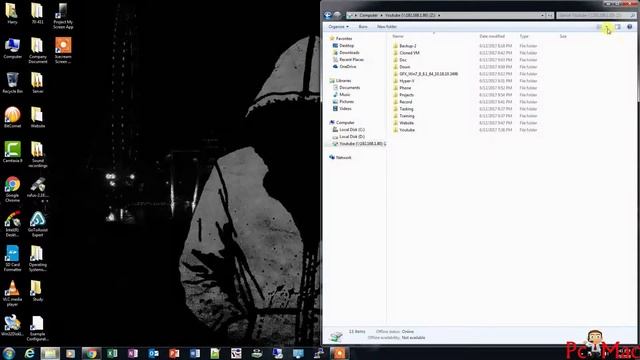Screen dimensions: 640x360
Task: Select the Backup-2 folder row
Action: pyautogui.click(x=465, y=46)
